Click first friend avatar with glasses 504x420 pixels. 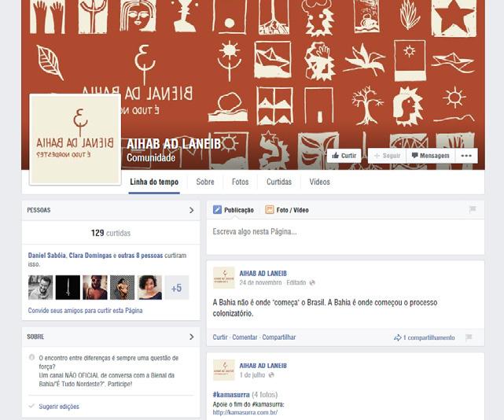point(41,288)
